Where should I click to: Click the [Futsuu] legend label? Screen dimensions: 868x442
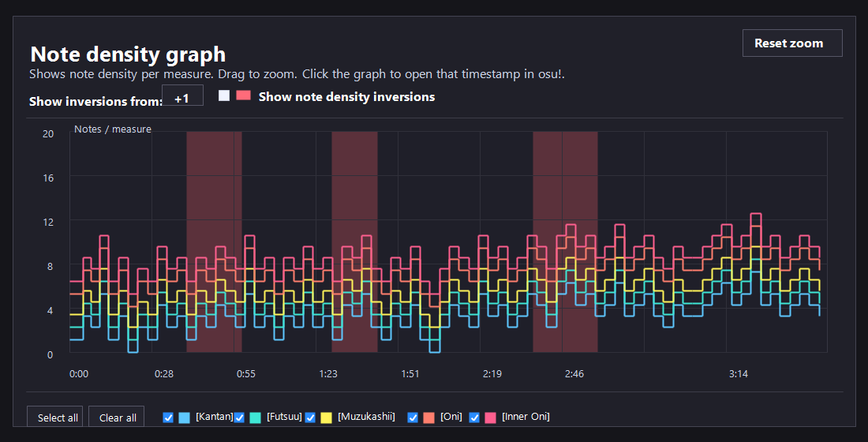[x=284, y=417]
